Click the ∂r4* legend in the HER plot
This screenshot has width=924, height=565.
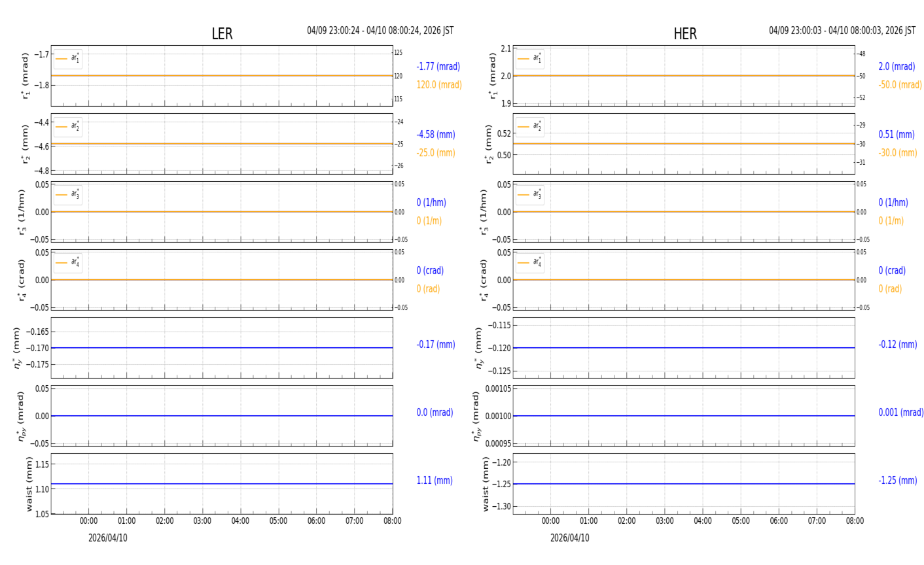530,263
